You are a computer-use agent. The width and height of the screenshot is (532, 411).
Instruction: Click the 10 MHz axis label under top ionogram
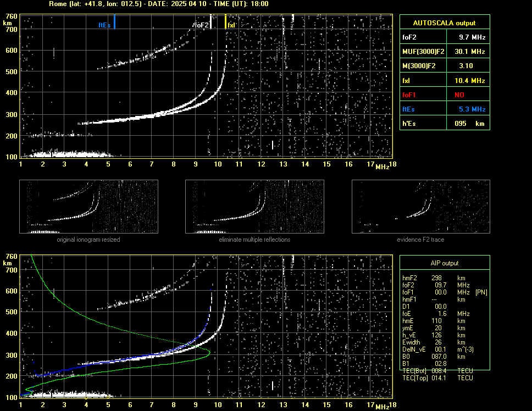tap(218, 164)
